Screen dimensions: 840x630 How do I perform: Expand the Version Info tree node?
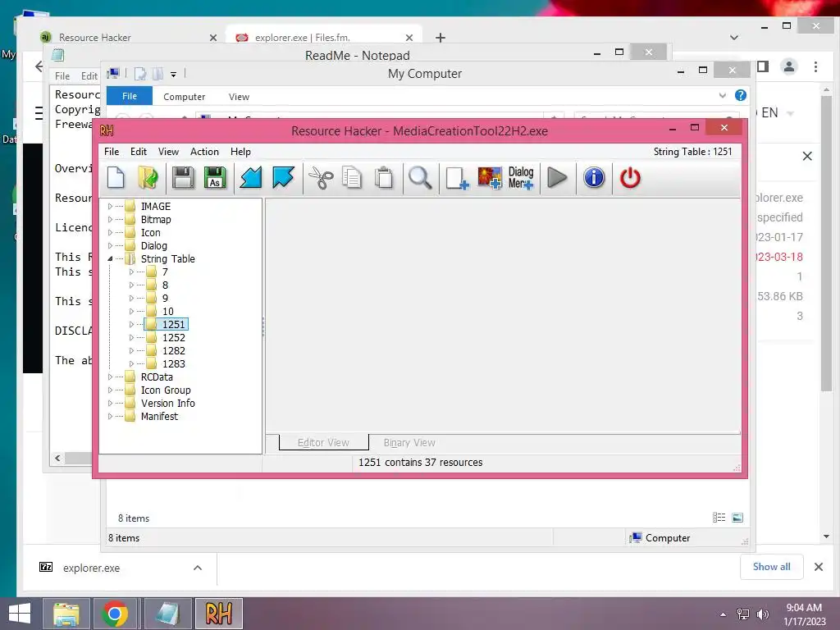[x=111, y=404]
